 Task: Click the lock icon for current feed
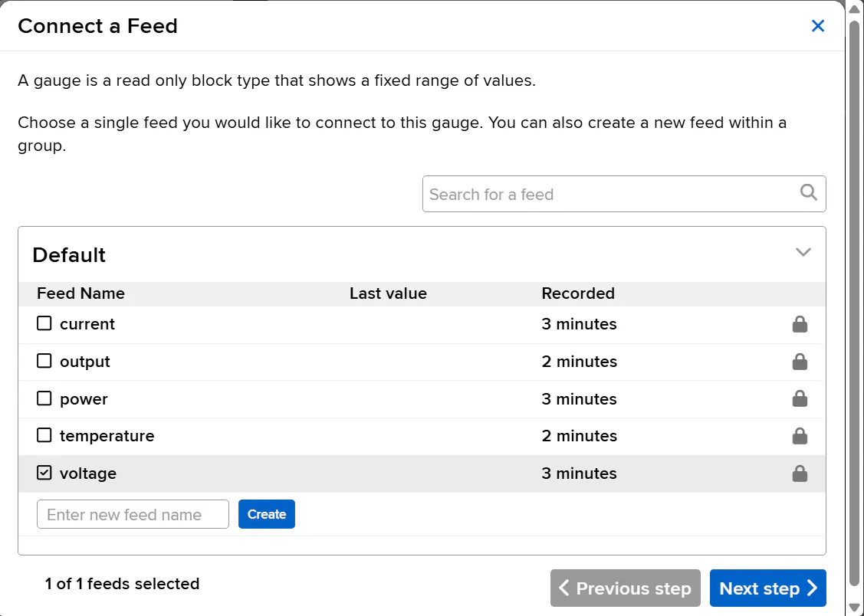pos(800,324)
